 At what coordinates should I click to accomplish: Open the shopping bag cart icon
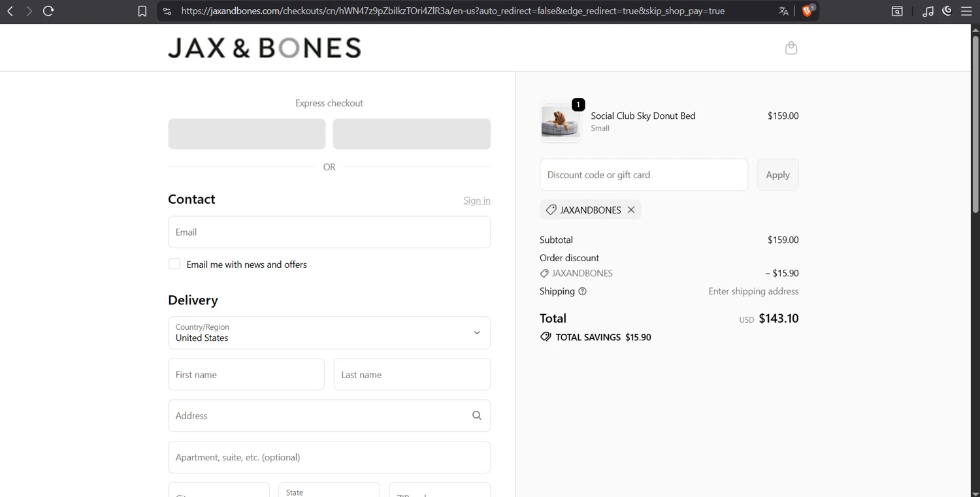pos(791,48)
